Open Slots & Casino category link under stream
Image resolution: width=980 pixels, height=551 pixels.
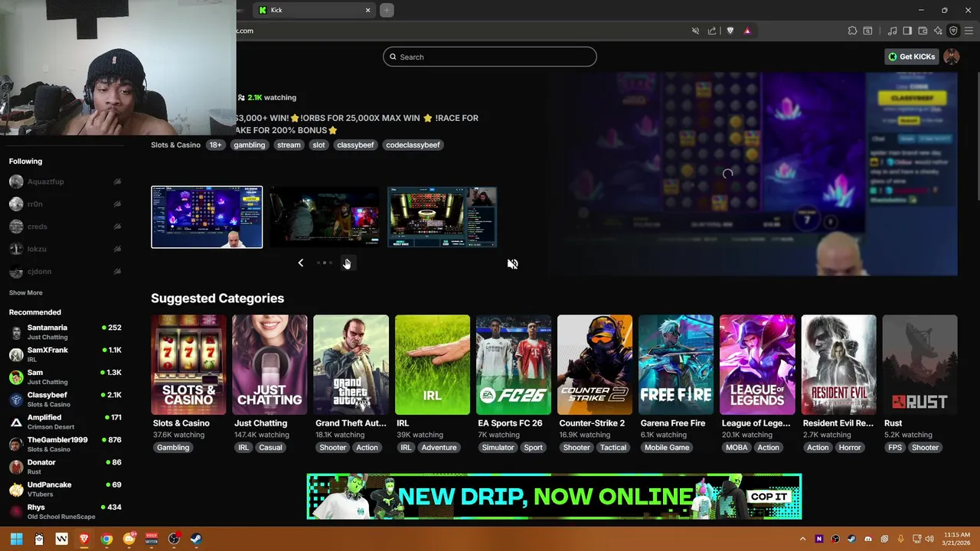click(x=175, y=145)
